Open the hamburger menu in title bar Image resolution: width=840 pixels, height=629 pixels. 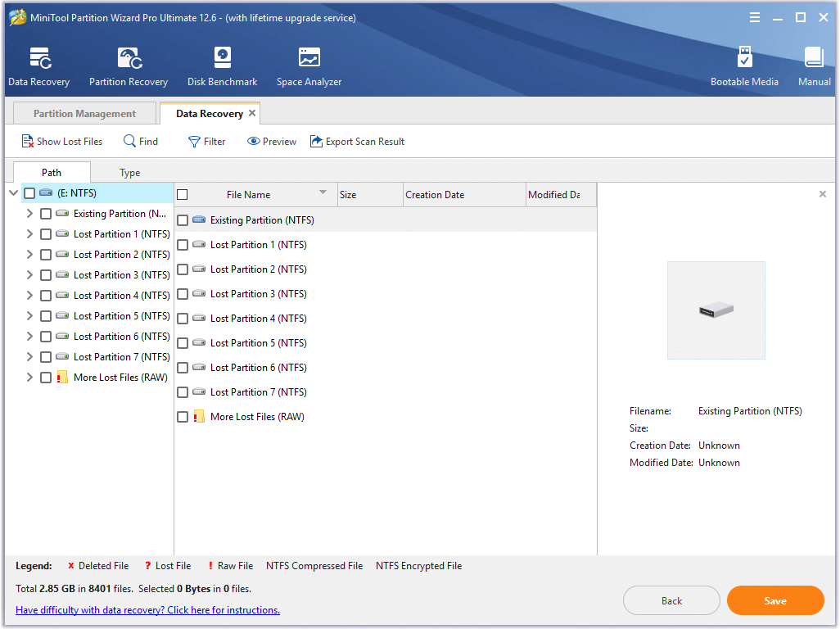point(754,18)
